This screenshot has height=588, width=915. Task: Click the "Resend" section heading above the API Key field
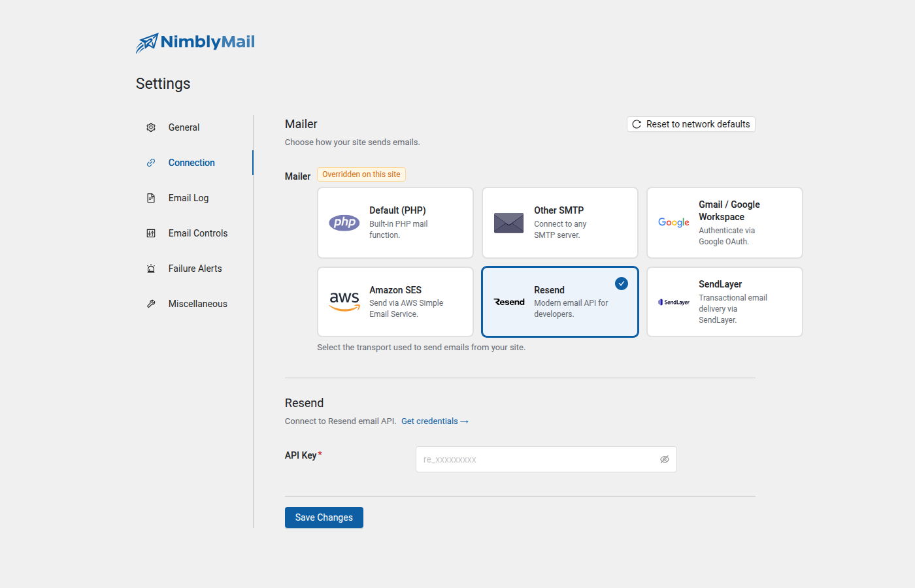pos(305,403)
